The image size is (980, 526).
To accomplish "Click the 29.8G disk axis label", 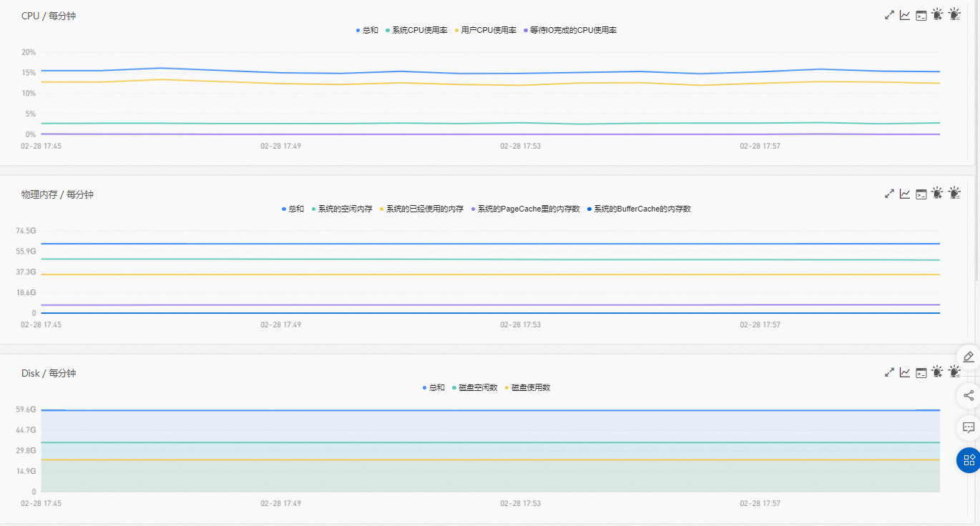I will [26, 451].
